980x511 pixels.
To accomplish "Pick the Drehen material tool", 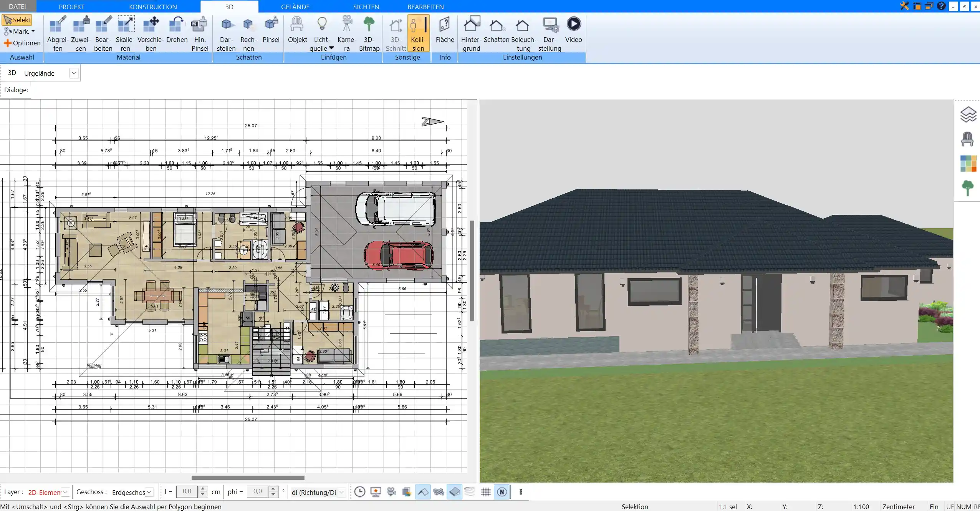I will click(x=177, y=29).
